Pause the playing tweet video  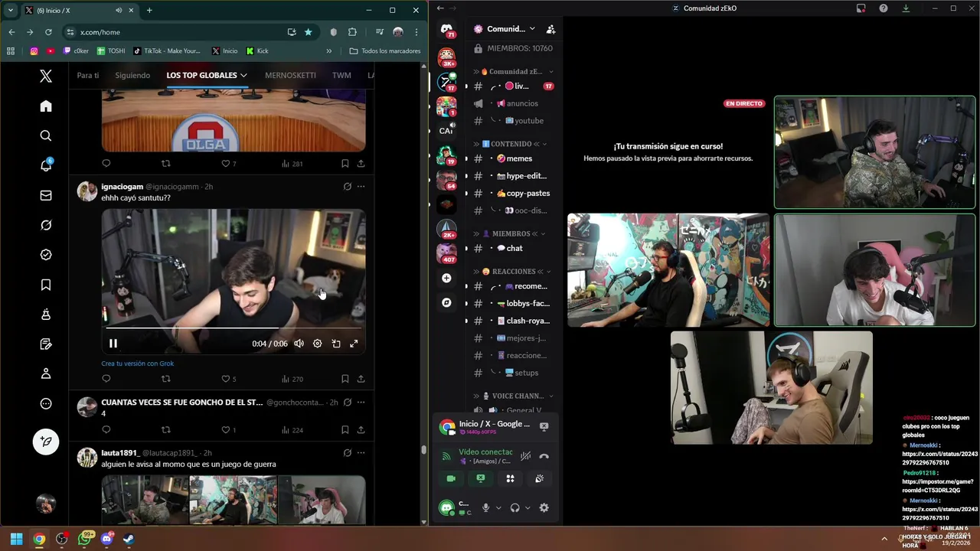113,344
